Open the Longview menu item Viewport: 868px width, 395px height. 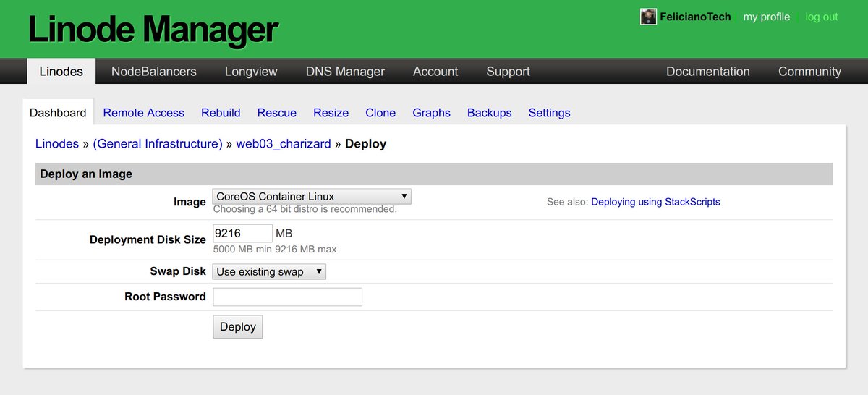251,71
